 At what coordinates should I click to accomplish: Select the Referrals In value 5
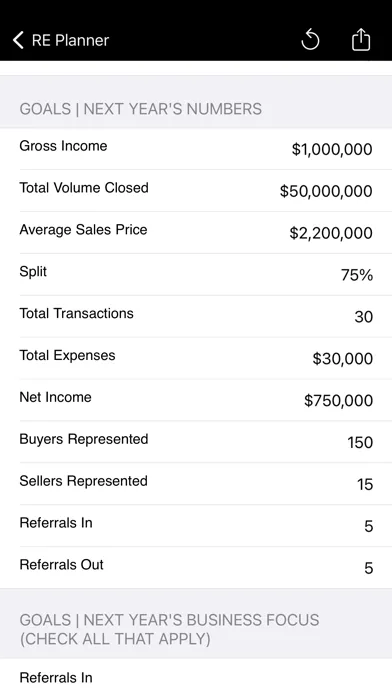(368, 526)
